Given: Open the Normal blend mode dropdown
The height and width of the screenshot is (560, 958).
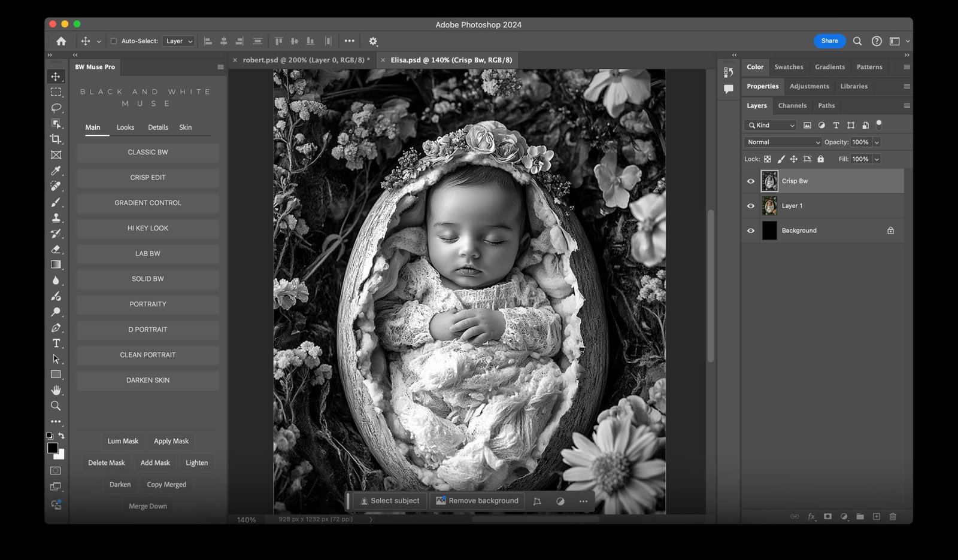Looking at the screenshot, I should [x=783, y=142].
